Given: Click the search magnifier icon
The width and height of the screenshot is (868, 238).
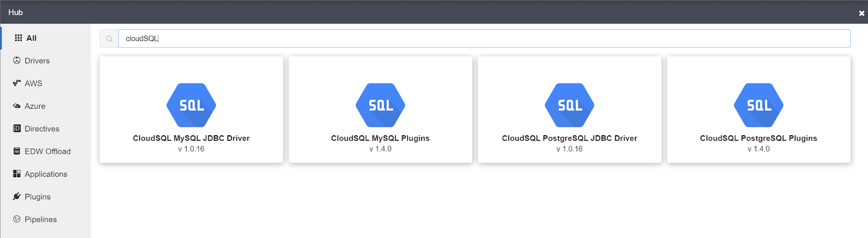Looking at the screenshot, I should [109, 39].
